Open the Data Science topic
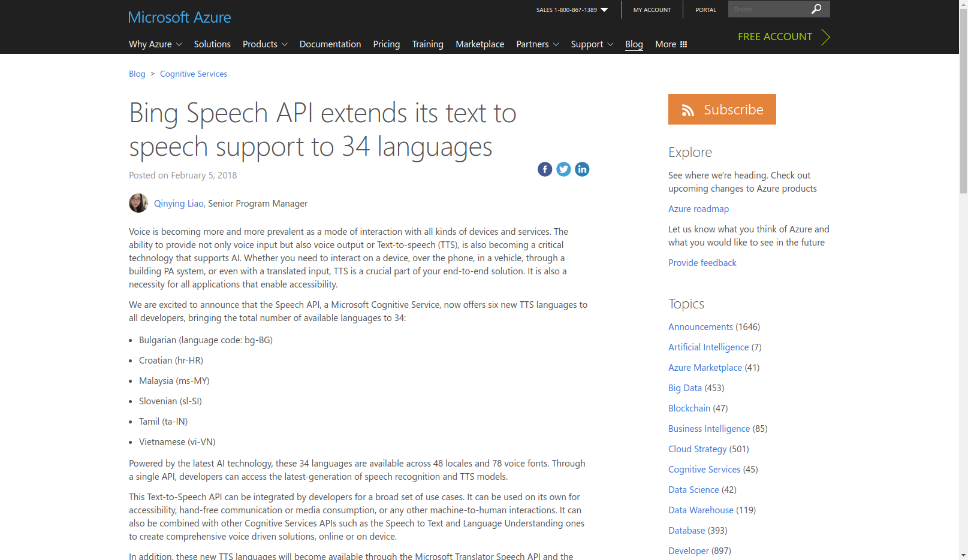The width and height of the screenshot is (968, 560). tap(693, 490)
